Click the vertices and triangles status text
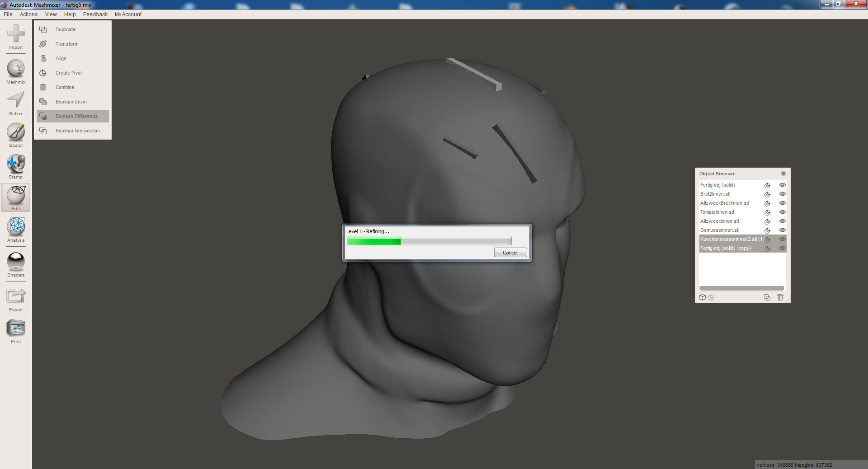868x469 pixels. pos(794,465)
